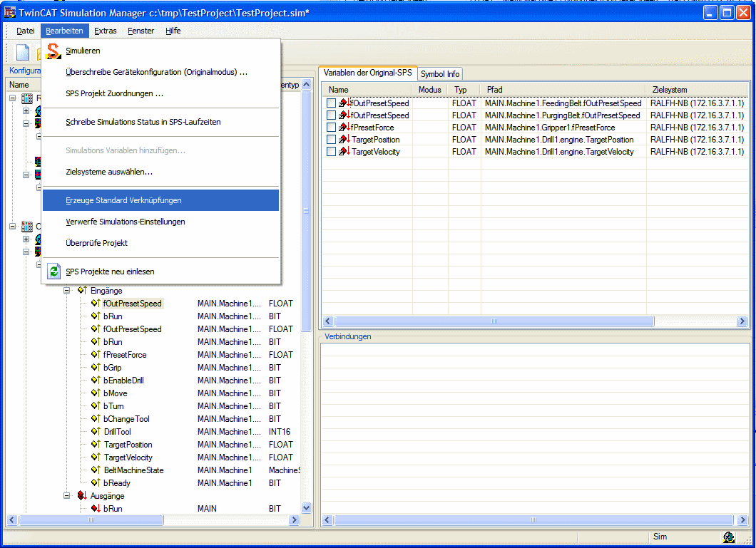Screen dimensions: 756x548
Task: Sort table by Pfad column header
Action: point(563,90)
